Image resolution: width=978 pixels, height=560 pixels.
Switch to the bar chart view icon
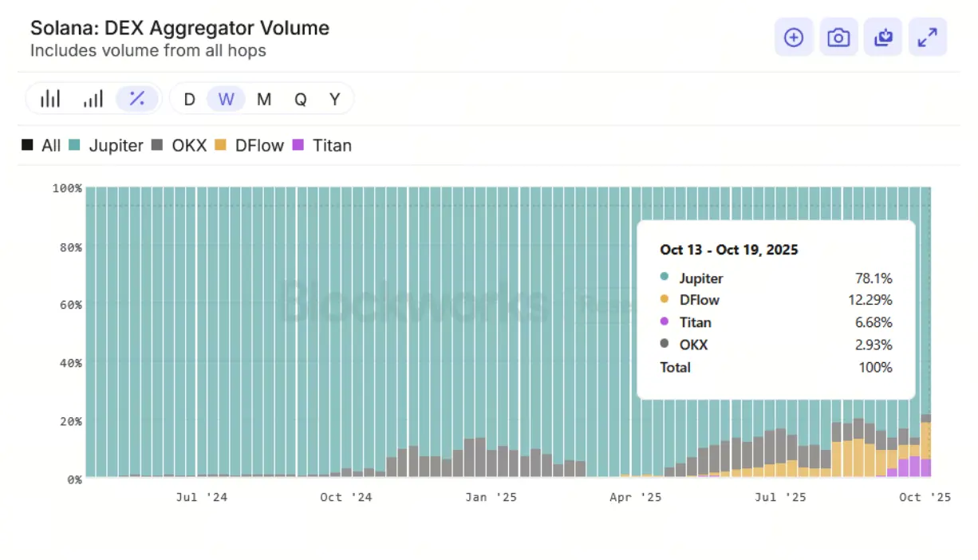(50, 99)
